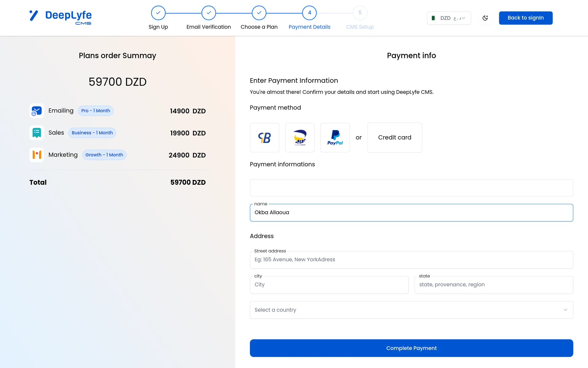Click the Growth - 1 Month badge
This screenshot has height=368, width=588.
click(x=104, y=155)
